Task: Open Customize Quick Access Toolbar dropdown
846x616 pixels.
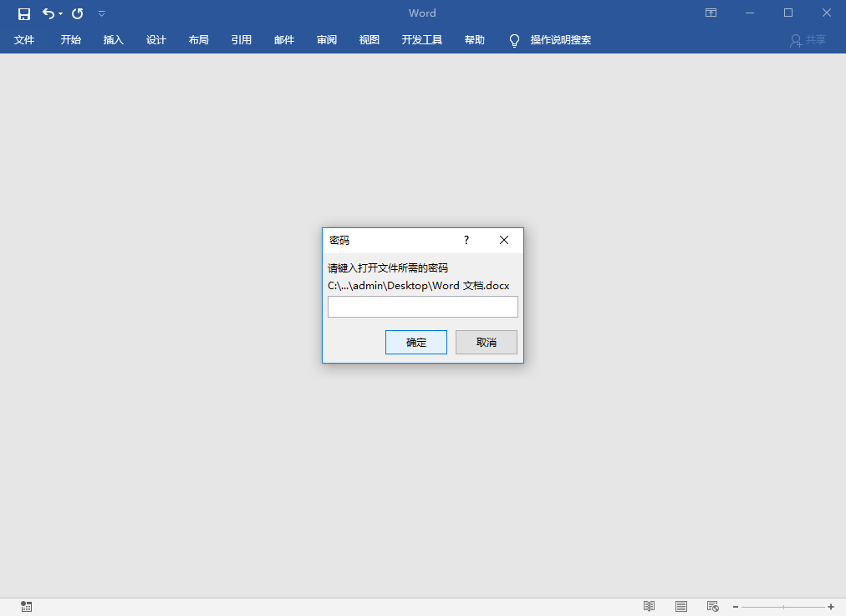Action: (x=101, y=13)
